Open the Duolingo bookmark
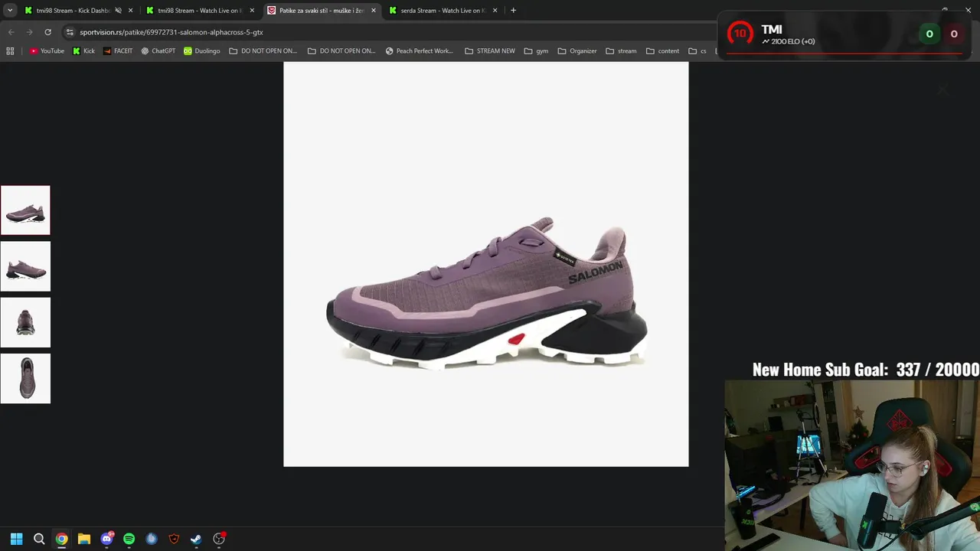Screen dimensions: 980x551 pyautogui.click(x=201, y=51)
